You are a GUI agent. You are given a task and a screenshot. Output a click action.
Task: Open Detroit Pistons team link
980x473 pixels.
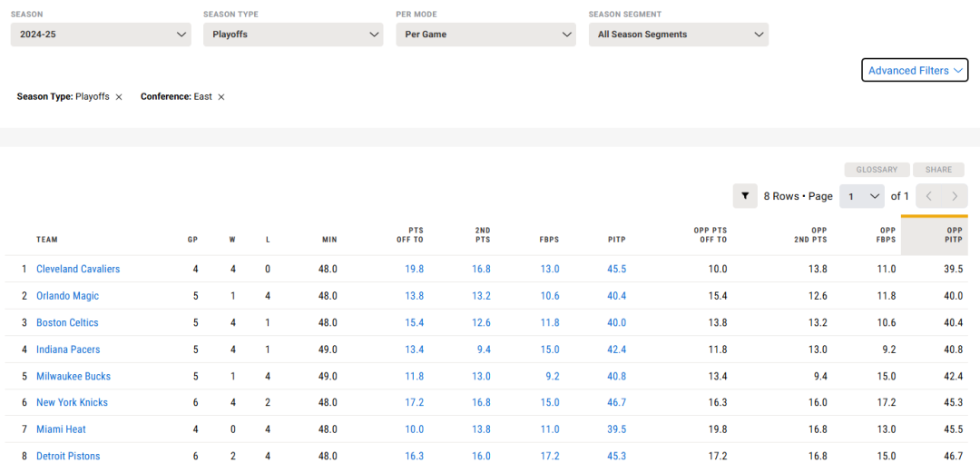68,456
